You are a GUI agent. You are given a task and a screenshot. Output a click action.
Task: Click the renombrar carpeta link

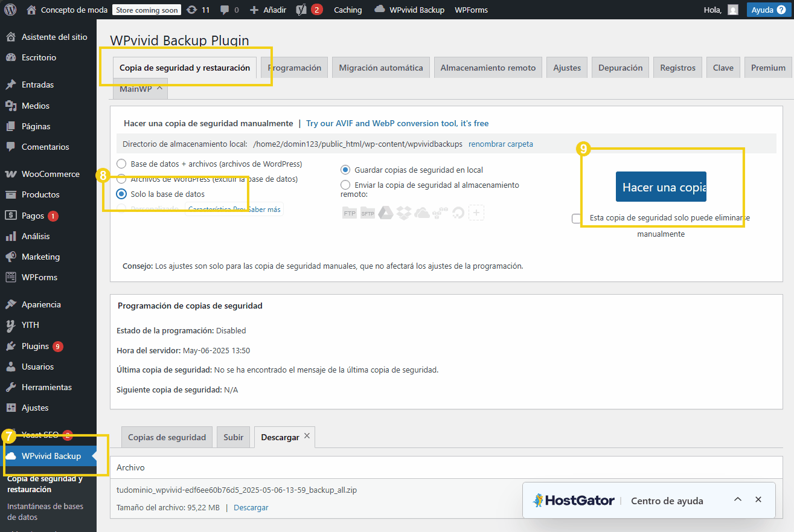point(501,144)
